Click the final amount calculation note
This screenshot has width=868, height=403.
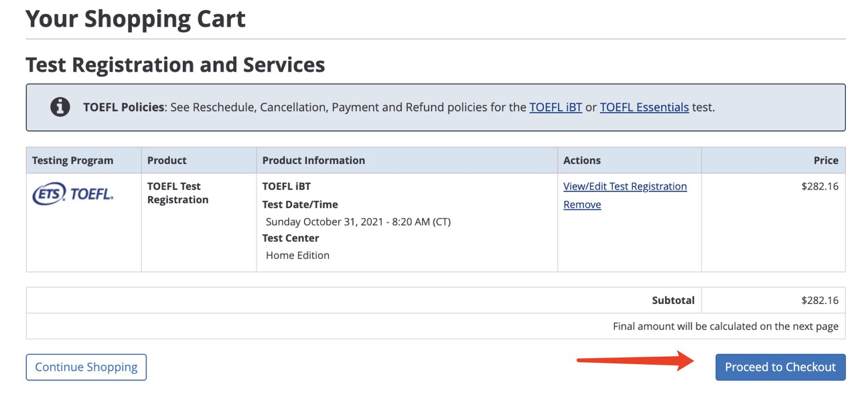point(725,327)
